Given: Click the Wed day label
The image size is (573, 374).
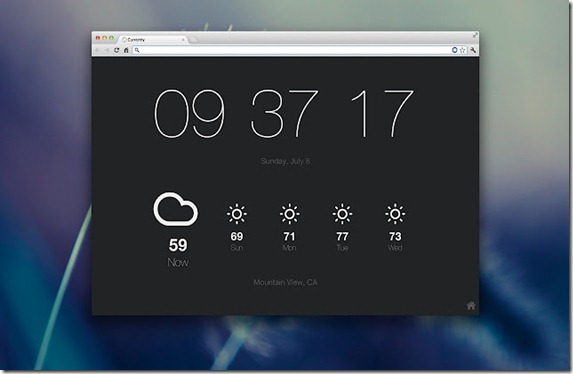Looking at the screenshot, I should tap(395, 248).
